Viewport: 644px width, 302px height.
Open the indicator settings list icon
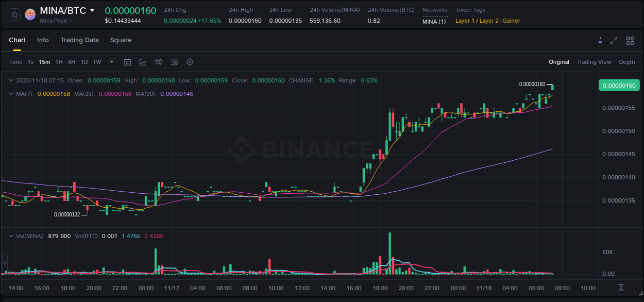174,62
